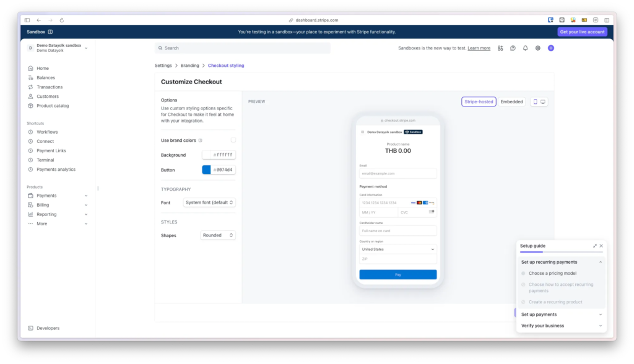Toggle Use brand colors switch
Image resolution: width=634 pixels, height=364 pixels.
pos(233,141)
